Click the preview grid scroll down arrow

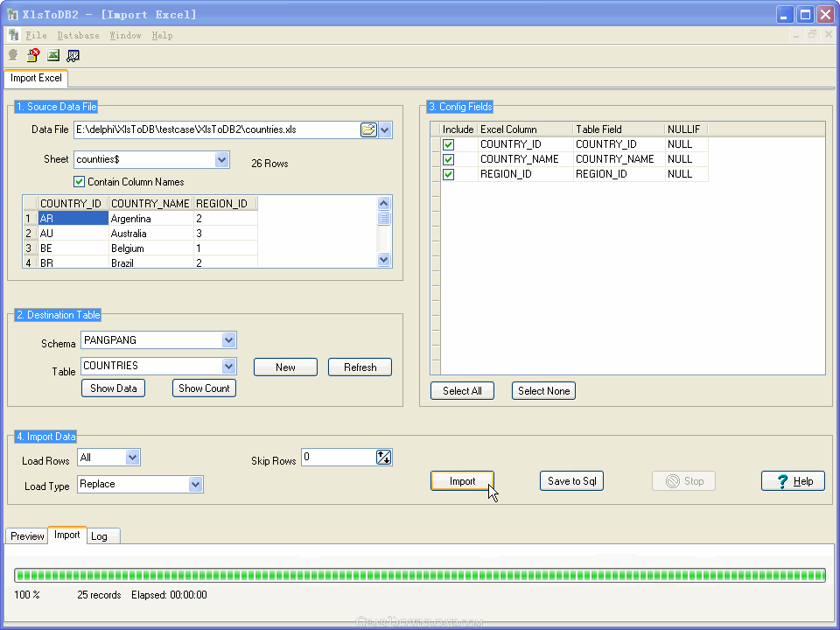point(383,260)
